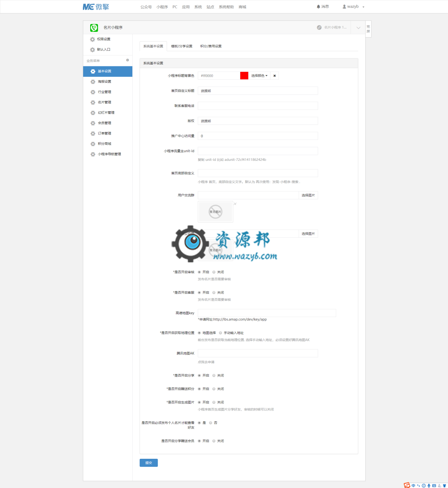Click the 消息 bell icon

coord(319,6)
